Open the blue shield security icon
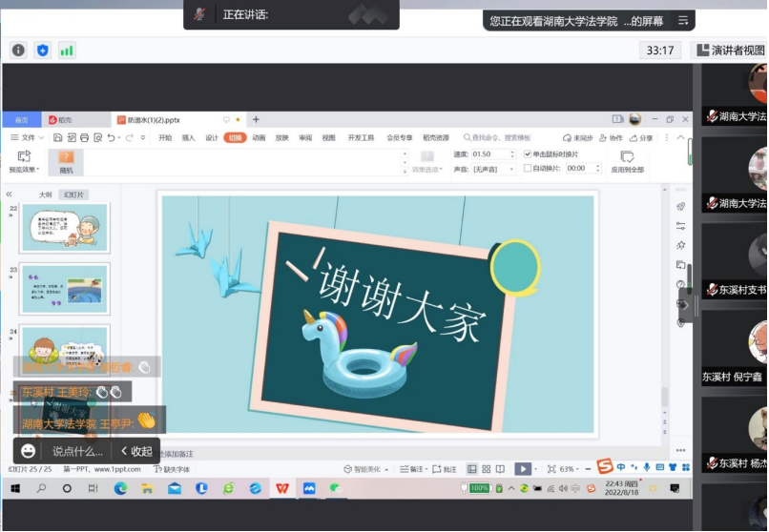 click(42, 51)
